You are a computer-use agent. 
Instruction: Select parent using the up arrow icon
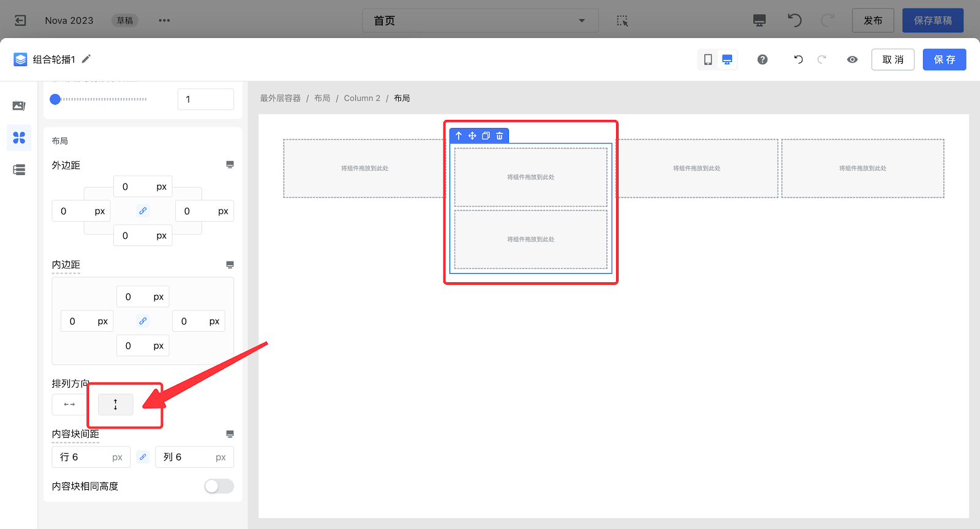coord(459,136)
